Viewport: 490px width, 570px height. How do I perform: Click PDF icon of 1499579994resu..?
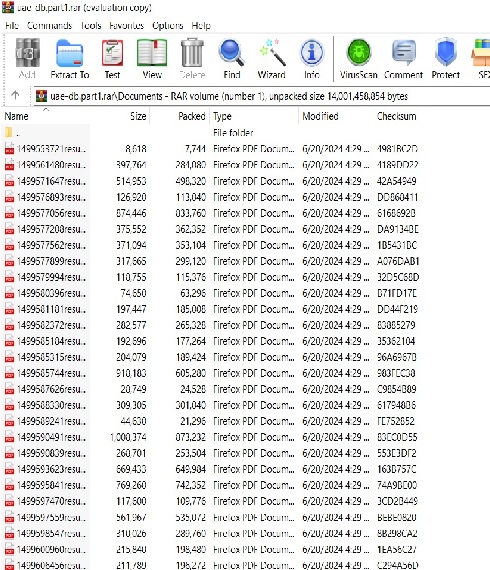(9, 277)
